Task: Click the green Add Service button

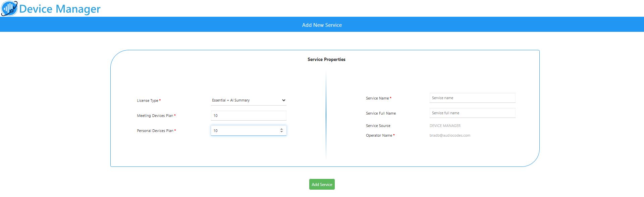Action: coord(322,184)
